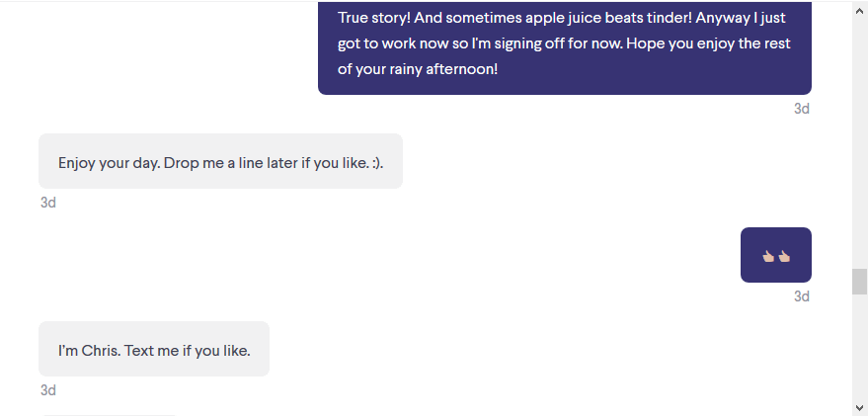Click the 3d timestamp under "Enjoy your day"

pyautogui.click(x=48, y=203)
